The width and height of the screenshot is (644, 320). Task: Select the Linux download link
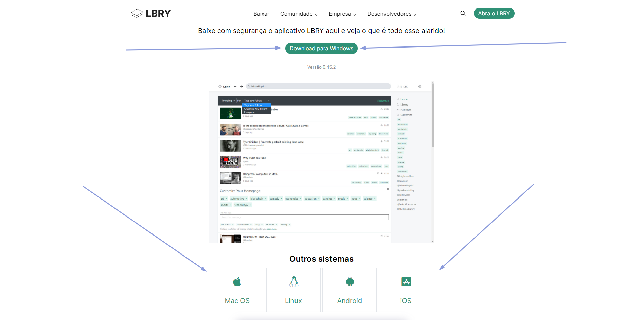(x=293, y=290)
